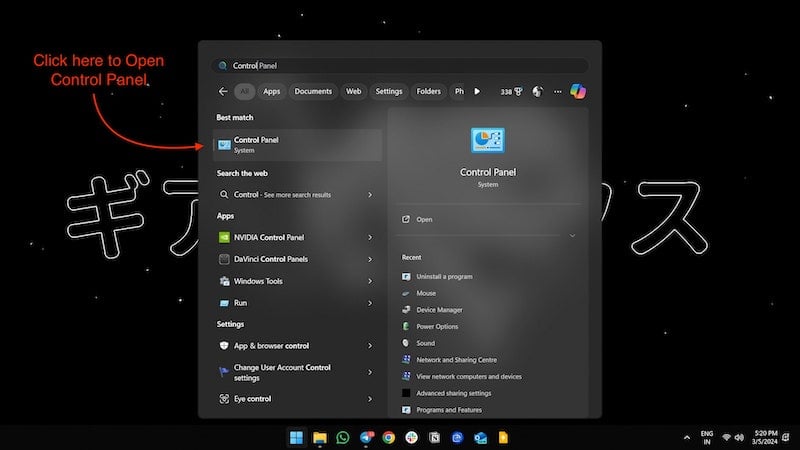Expand arrow next to App & browser control

click(x=370, y=345)
